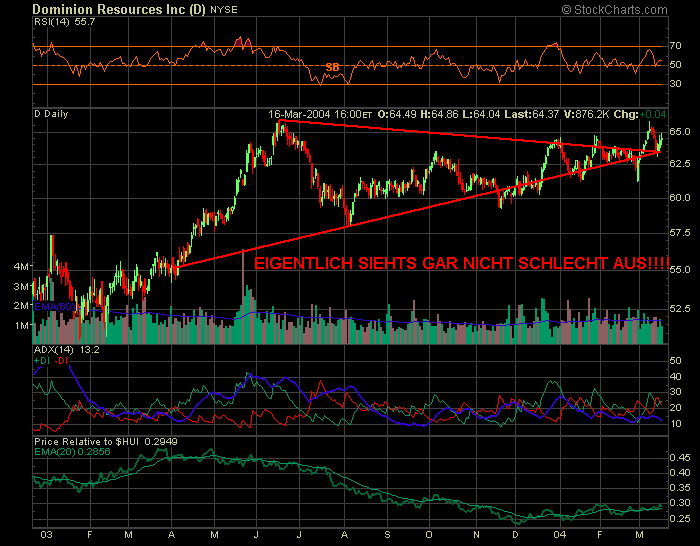Image resolution: width=700 pixels, height=546 pixels.
Task: Click the date '16-Mar-2004 16:00ET'
Action: click(x=320, y=114)
